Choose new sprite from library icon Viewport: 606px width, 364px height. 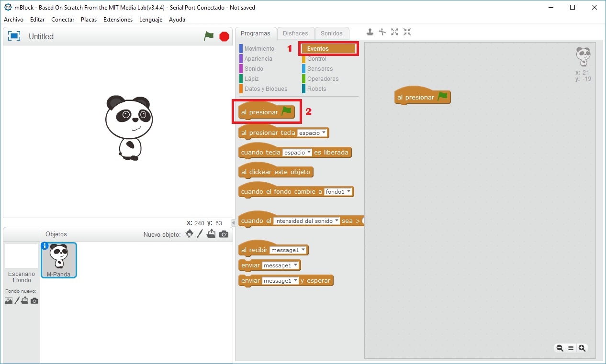[x=190, y=234]
